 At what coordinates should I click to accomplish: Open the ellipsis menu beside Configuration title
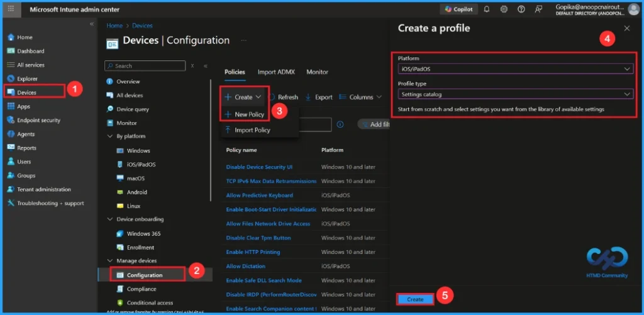[244, 41]
